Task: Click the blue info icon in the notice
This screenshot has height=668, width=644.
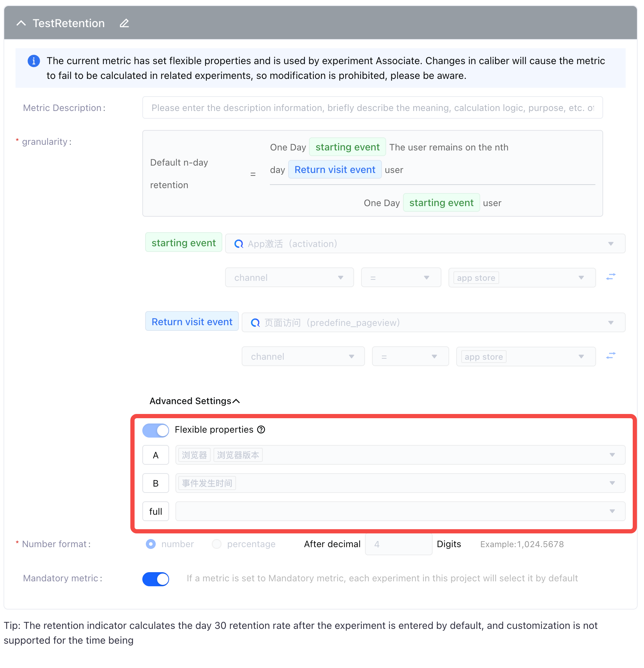Action: 34,61
